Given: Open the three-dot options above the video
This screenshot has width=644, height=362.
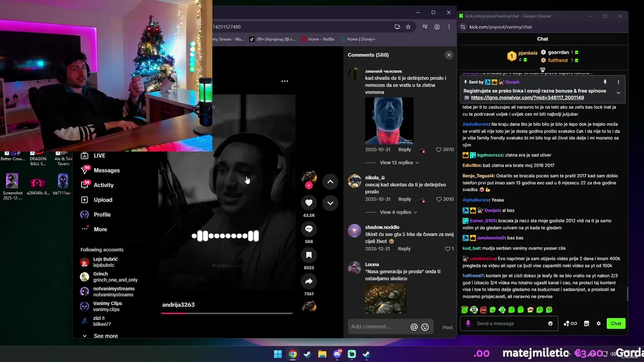Looking at the screenshot, I should [x=285, y=81].
